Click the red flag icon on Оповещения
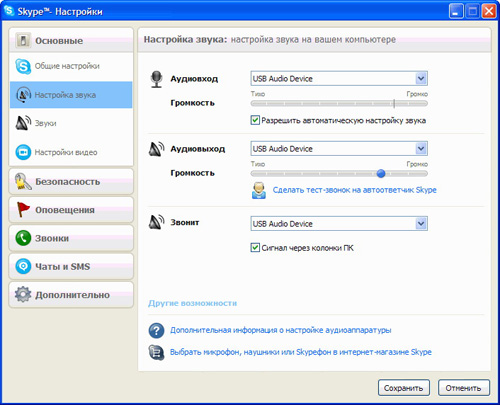 (x=23, y=210)
